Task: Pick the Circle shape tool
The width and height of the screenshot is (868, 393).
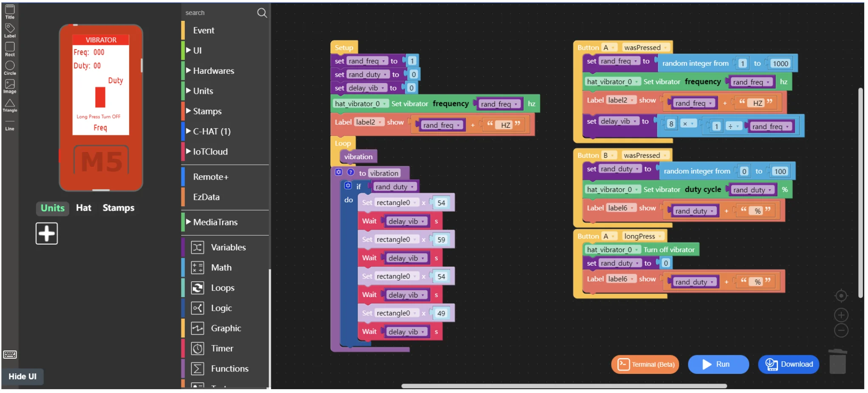Action: [x=10, y=67]
